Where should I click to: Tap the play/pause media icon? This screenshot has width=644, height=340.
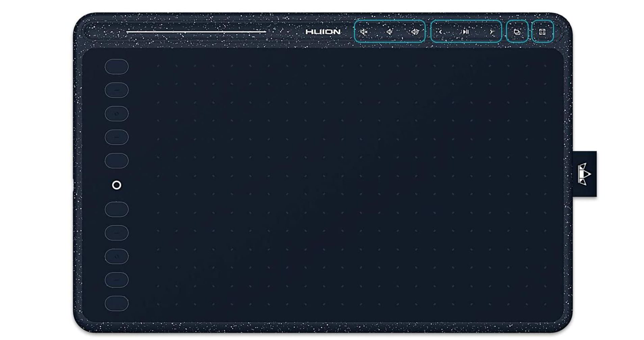[466, 32]
